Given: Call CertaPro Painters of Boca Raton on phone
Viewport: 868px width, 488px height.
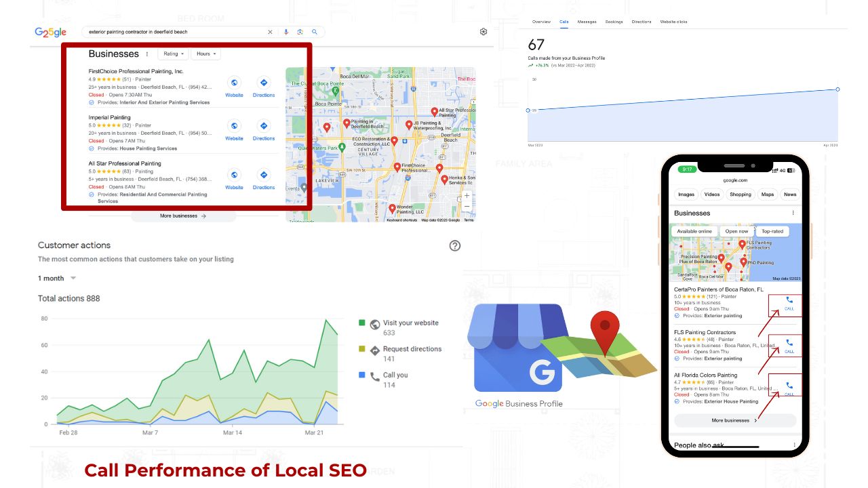Looking at the screenshot, I should click(x=789, y=303).
